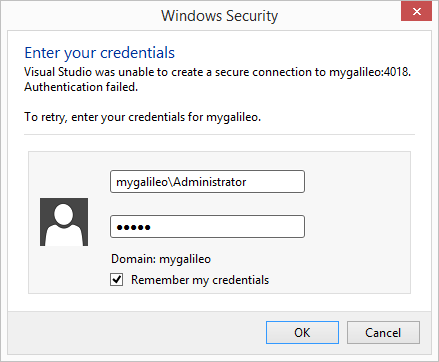Close the Windows Security dialog
This screenshot has height=362, width=439.
pyautogui.click(x=416, y=12)
